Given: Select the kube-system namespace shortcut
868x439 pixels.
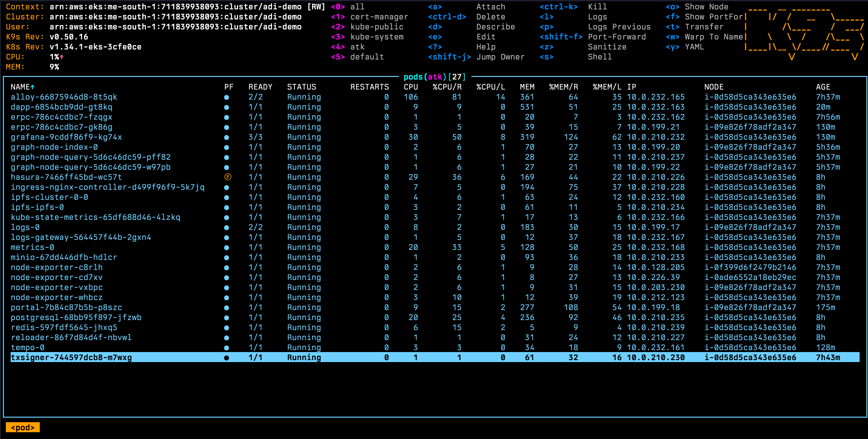Looking at the screenshot, I should (x=377, y=37).
